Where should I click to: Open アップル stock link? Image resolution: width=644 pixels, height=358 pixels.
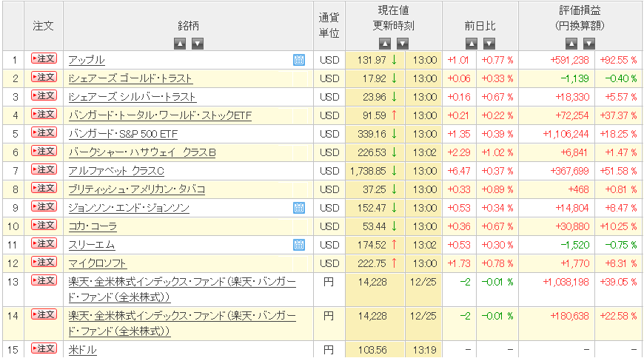[87, 60]
